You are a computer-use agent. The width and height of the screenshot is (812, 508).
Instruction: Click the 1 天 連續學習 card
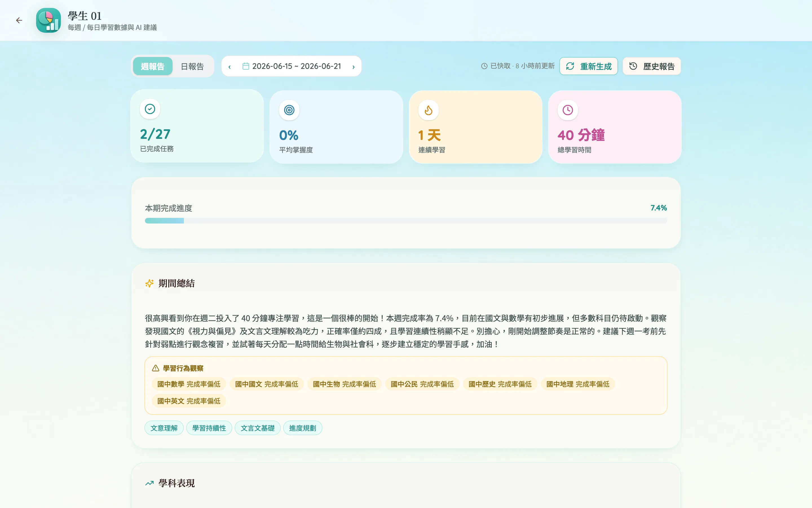(475, 127)
